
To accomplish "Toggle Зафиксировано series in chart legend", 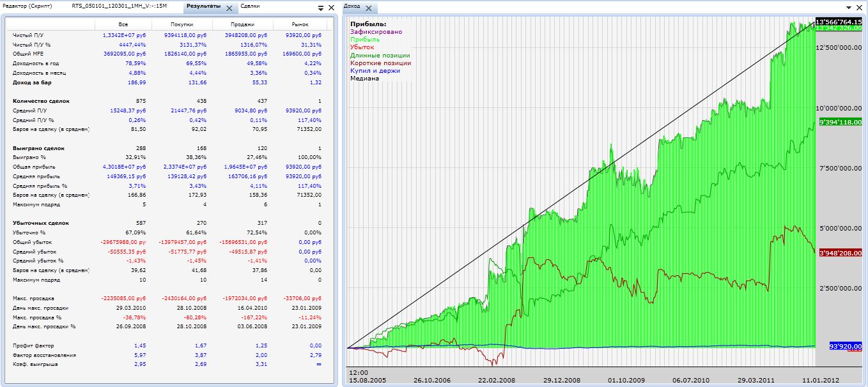I will pyautogui.click(x=376, y=31).
